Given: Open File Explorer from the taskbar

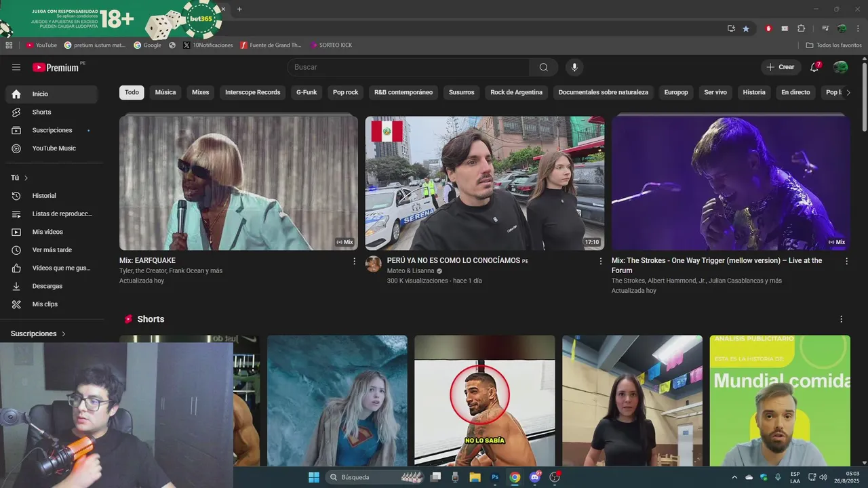Looking at the screenshot, I should coord(475,477).
